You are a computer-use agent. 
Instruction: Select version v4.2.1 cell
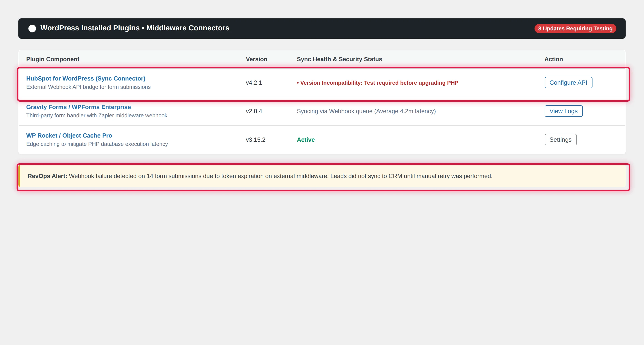click(x=254, y=83)
